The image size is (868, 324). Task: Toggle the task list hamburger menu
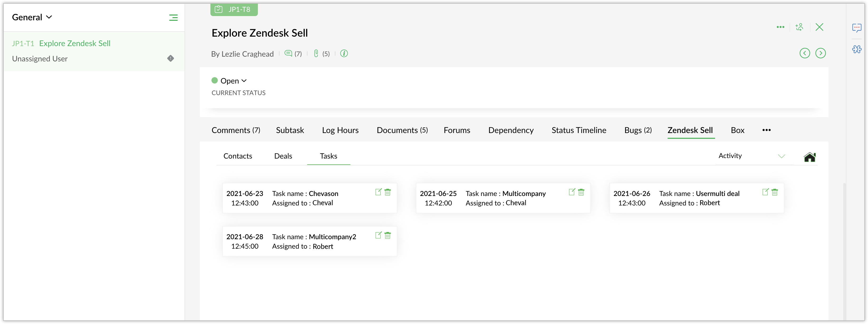click(x=173, y=17)
